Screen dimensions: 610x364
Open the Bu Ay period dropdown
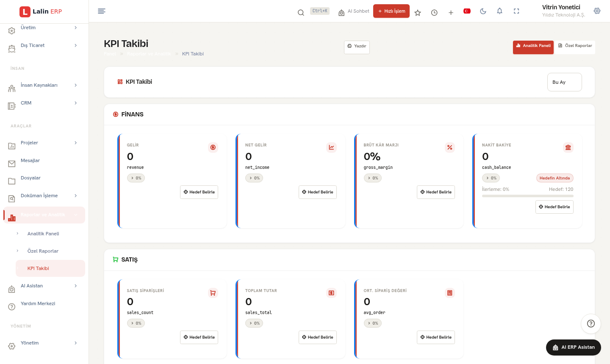(565, 82)
